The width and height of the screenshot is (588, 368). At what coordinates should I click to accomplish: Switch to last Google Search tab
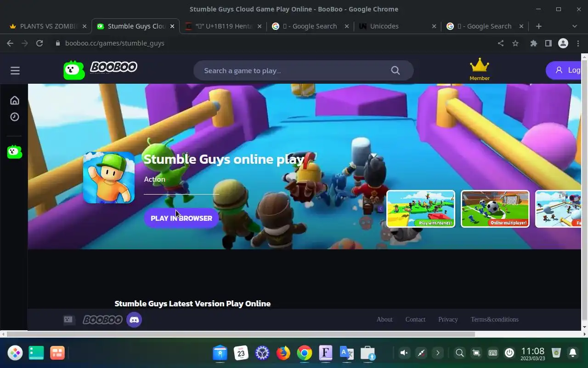pyautogui.click(x=485, y=26)
